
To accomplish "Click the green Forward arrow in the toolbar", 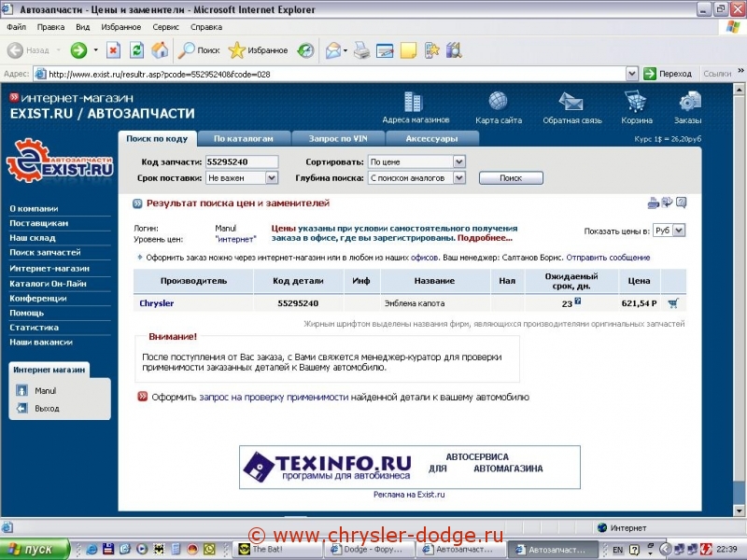I will tap(78, 50).
